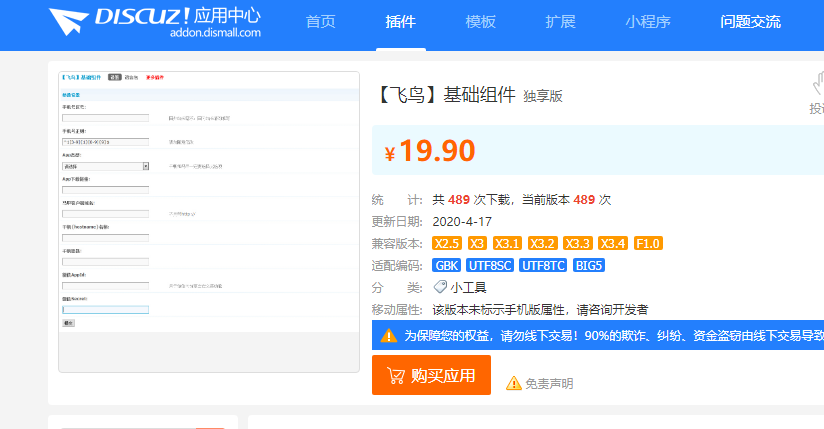Click the 投诉 complaint icon
824x429 pixels.
[x=817, y=87]
